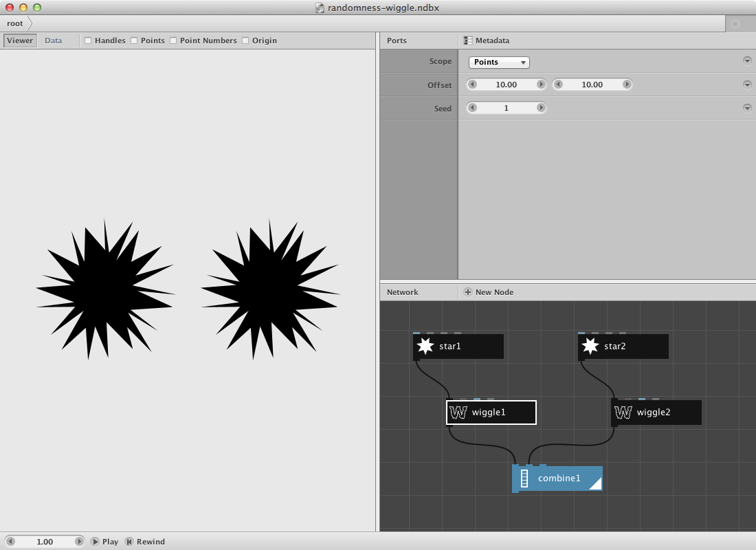756x550 pixels.
Task: Click the second Offset value field
Action: coord(592,85)
